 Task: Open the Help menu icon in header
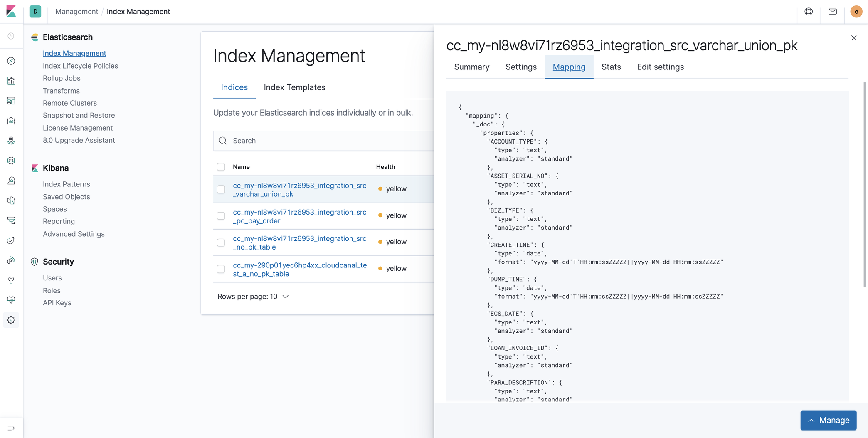coord(809,12)
